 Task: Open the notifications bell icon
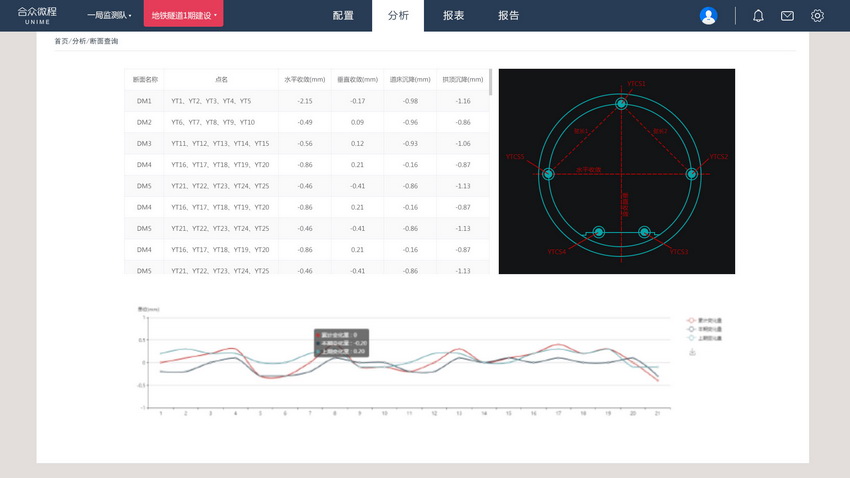(x=758, y=16)
